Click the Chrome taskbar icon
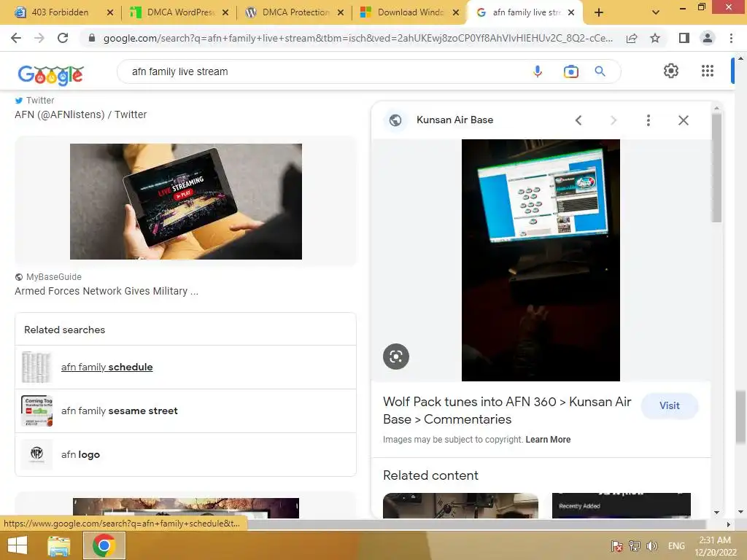Viewport: 747px width, 560px height. (x=104, y=545)
